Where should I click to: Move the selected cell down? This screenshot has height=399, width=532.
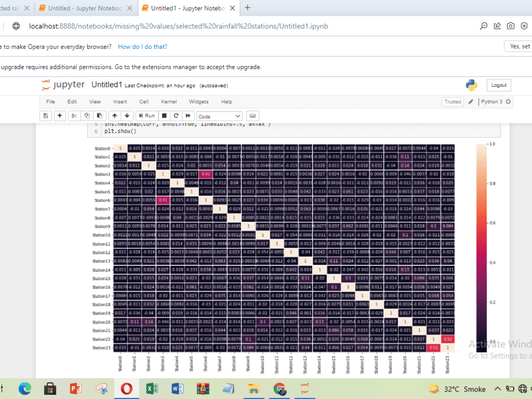(127, 115)
